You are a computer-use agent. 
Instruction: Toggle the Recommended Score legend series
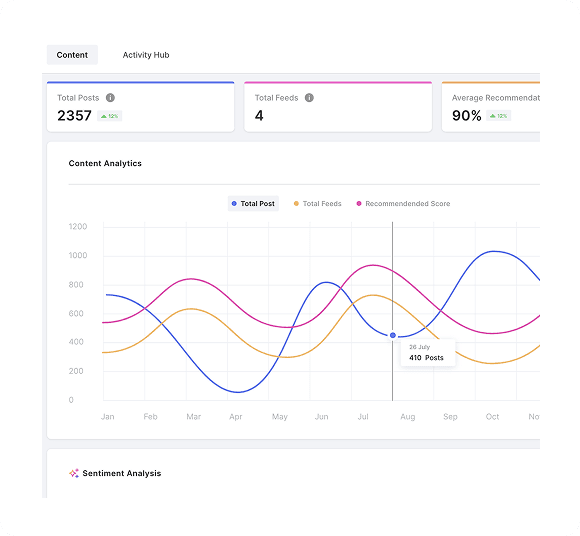point(403,203)
